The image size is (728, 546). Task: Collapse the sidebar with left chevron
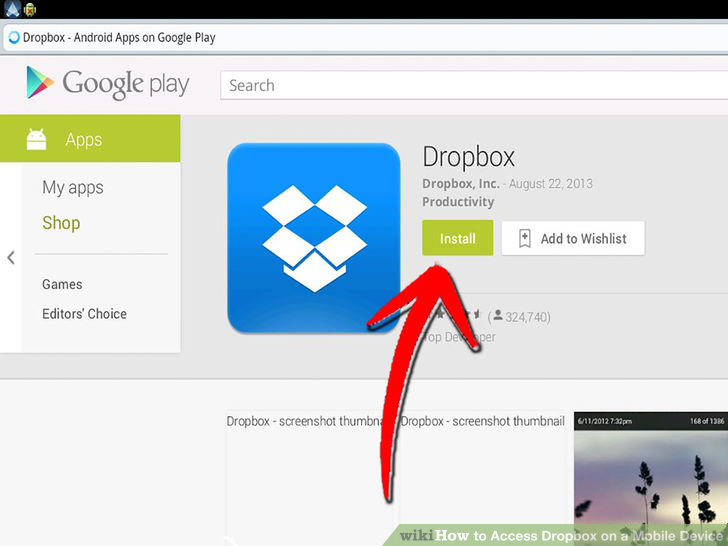(11, 258)
